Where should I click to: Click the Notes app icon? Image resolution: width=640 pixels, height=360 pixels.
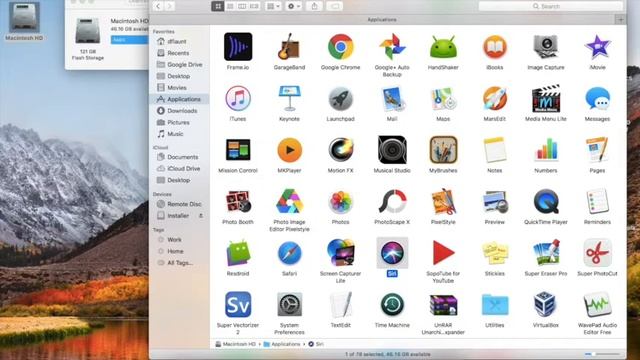point(495,150)
